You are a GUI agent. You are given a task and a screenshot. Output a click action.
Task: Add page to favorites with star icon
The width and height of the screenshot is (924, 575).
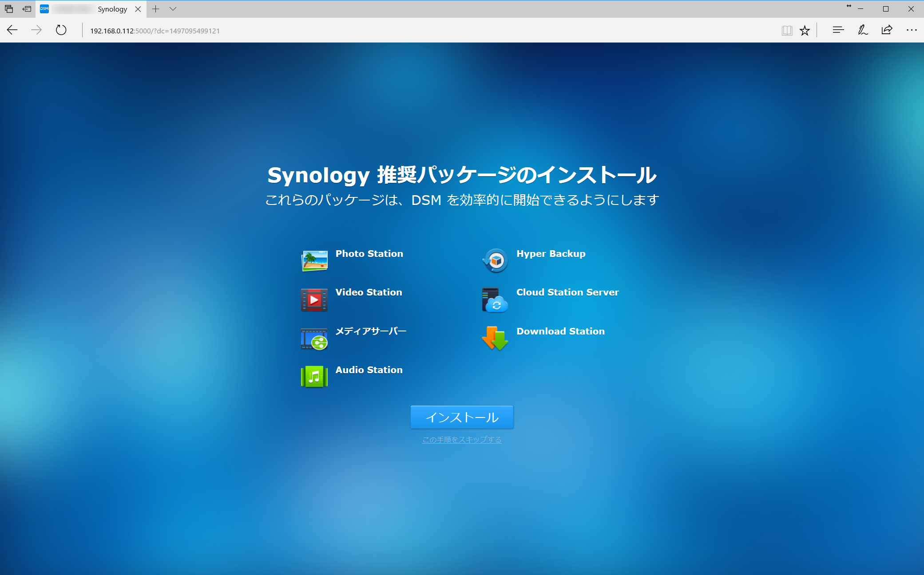click(x=805, y=30)
